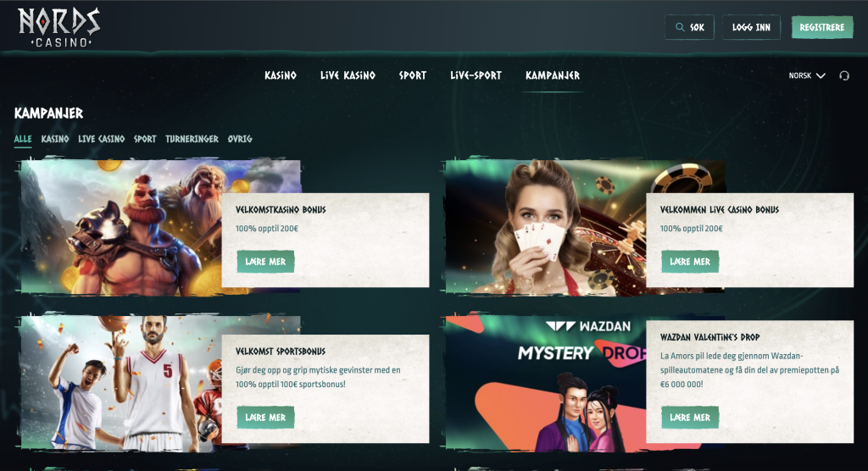Select the Øvrig filter tab
This screenshot has width=868, height=471.
pos(240,139)
